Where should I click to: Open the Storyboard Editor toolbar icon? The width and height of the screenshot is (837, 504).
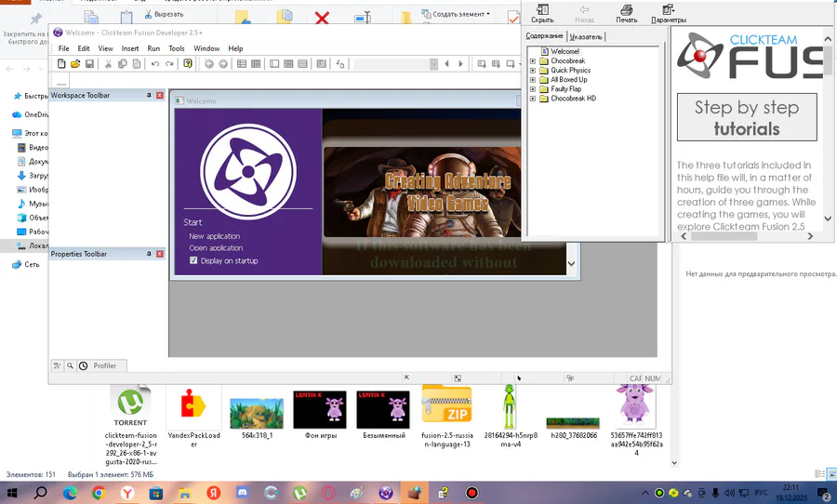[241, 64]
